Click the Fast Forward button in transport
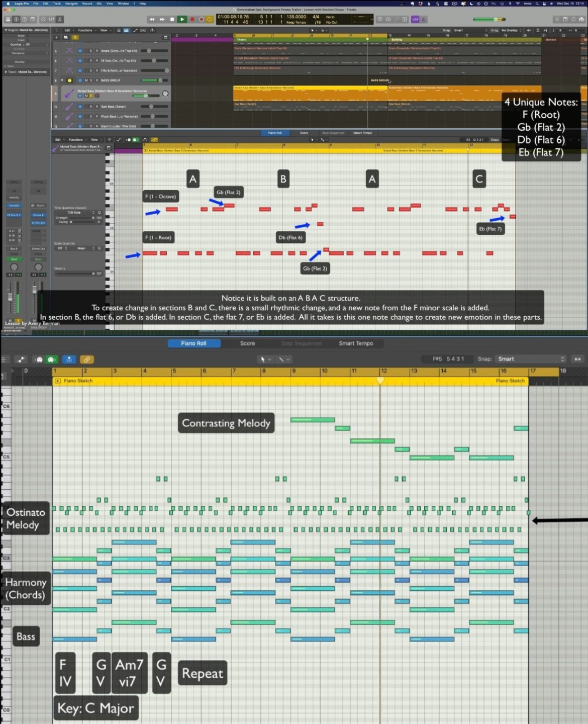This screenshot has width=588, height=724. pos(162,20)
